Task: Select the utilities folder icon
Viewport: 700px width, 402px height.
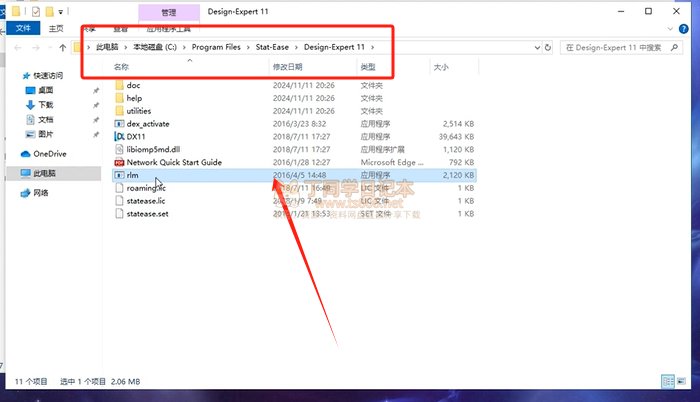Action: tap(119, 111)
